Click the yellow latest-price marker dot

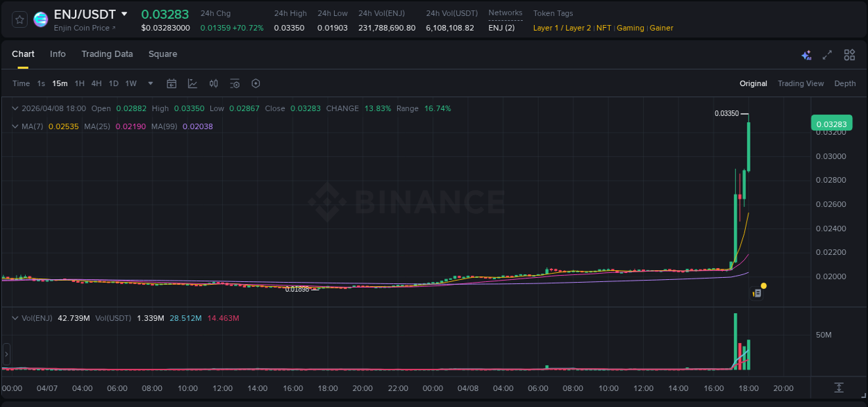[x=764, y=285]
